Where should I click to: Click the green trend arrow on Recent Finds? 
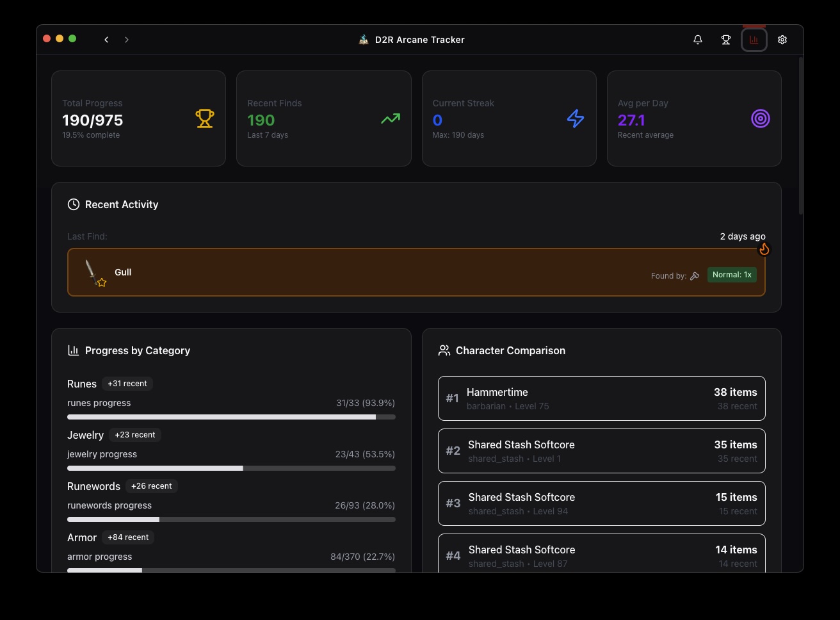390,118
